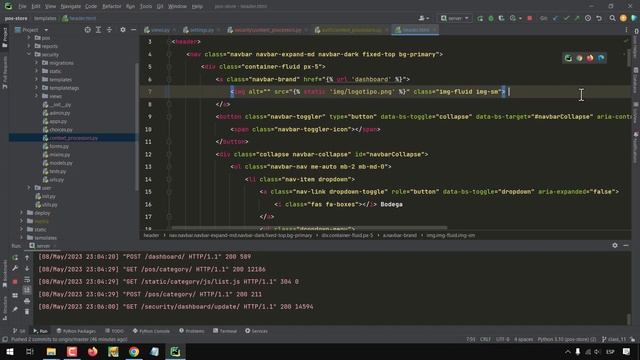Start debugging with the green bug icon
The height and width of the screenshot is (360, 640).
[x=491, y=18]
